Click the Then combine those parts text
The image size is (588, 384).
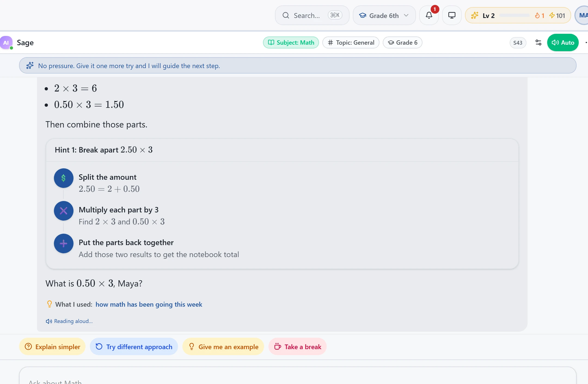pos(96,124)
